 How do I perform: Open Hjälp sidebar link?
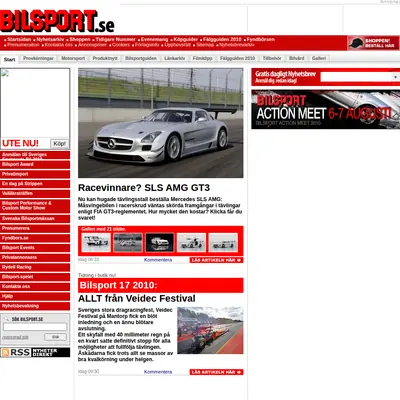pyautogui.click(x=35, y=296)
